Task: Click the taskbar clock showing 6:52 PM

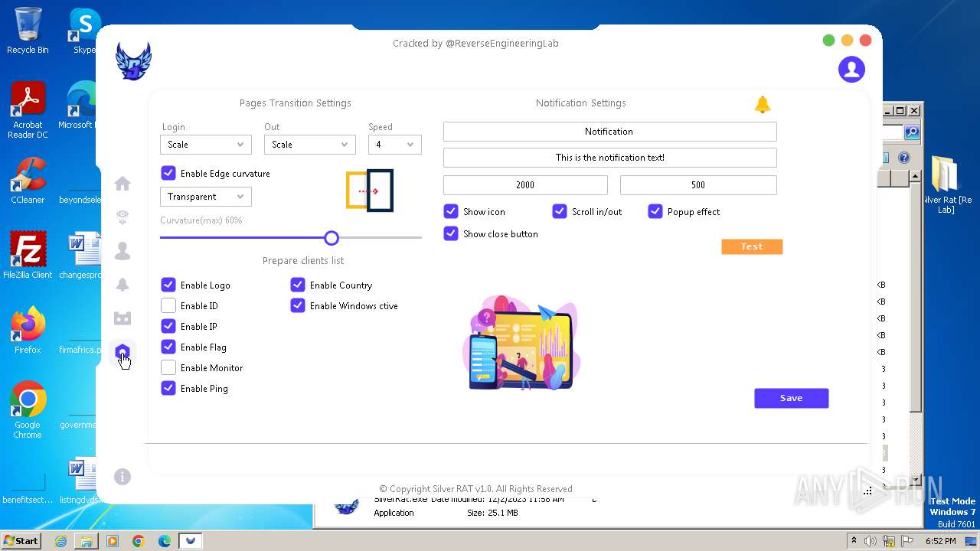Action: click(x=940, y=541)
